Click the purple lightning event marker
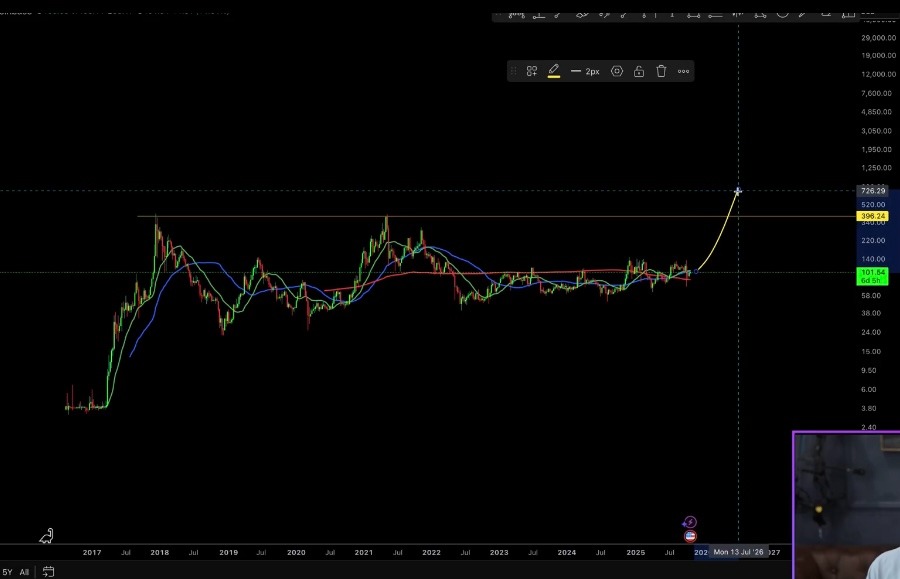 pyautogui.click(x=689, y=522)
